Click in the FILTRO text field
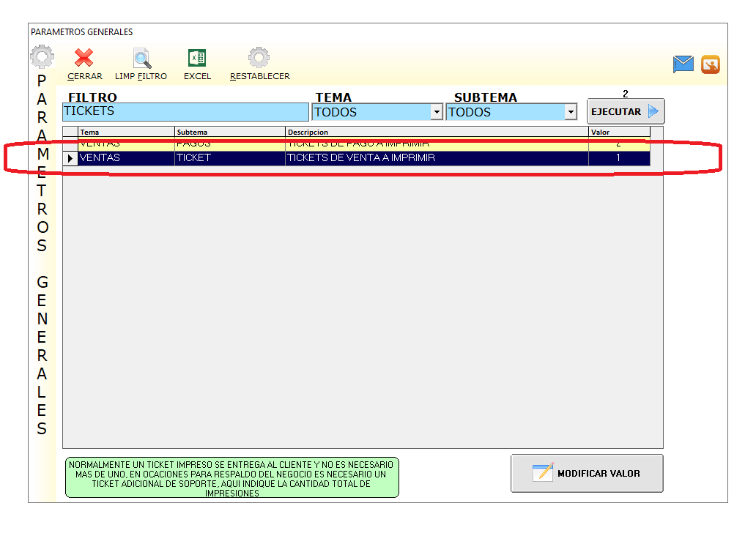Viewport: 756px width, 536px height. tap(185, 112)
